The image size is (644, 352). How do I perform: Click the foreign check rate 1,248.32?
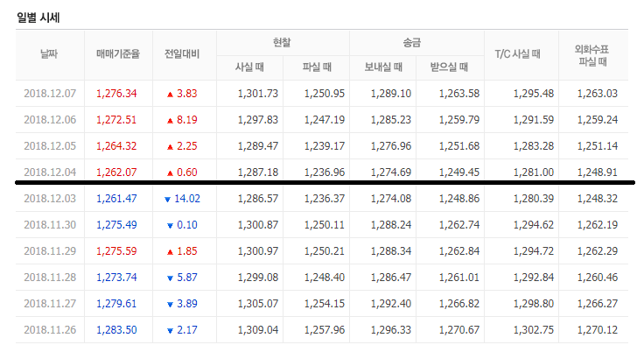[x=598, y=199]
